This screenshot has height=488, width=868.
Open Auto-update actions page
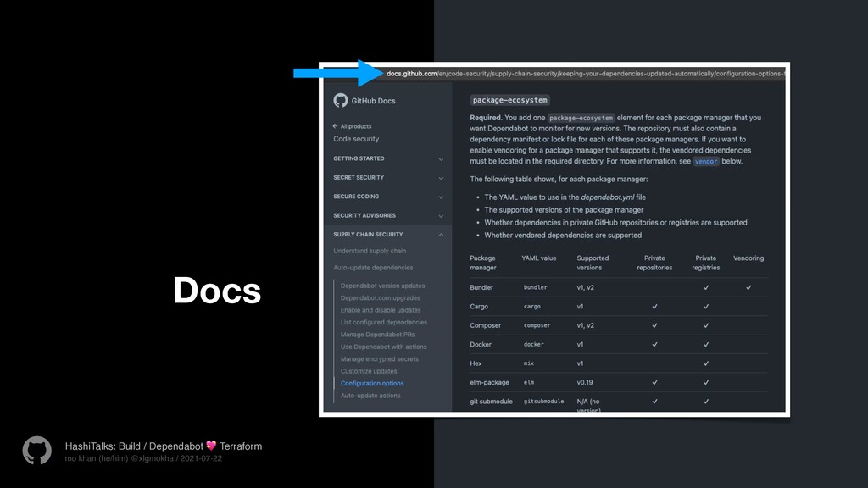click(x=370, y=395)
